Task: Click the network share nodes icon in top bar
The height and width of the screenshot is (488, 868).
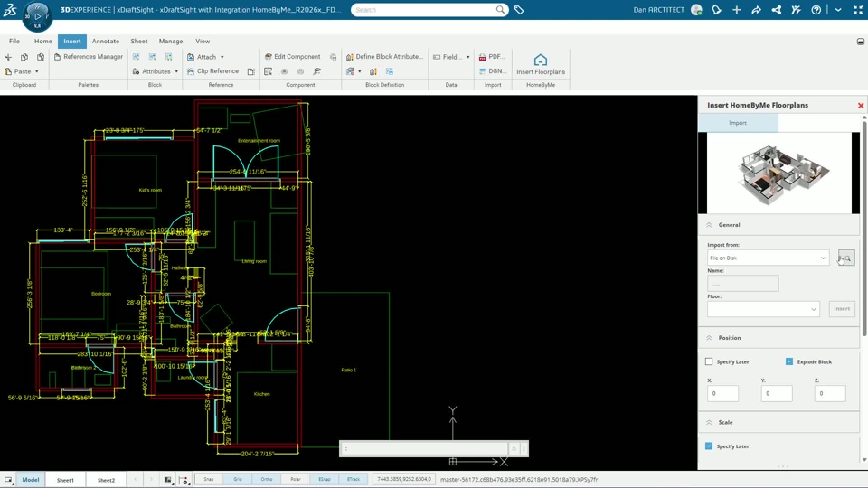Action: (776, 10)
